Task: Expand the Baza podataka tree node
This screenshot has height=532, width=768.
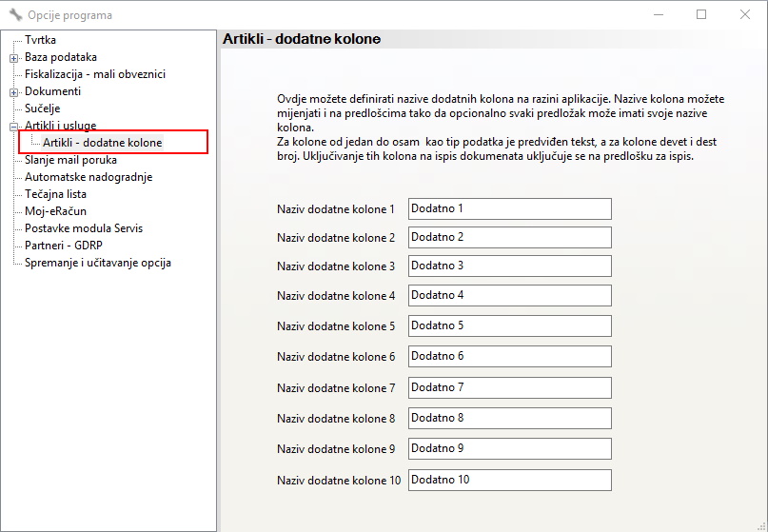Action: tap(13, 57)
